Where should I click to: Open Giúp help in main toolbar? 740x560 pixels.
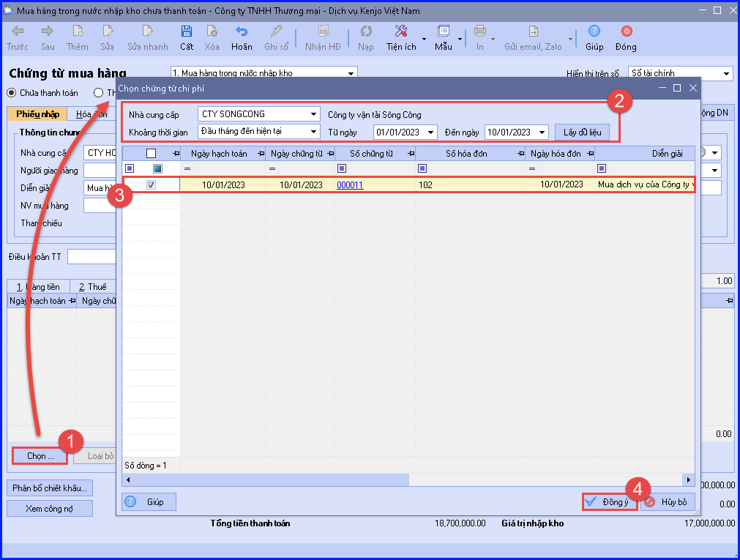pyautogui.click(x=594, y=38)
